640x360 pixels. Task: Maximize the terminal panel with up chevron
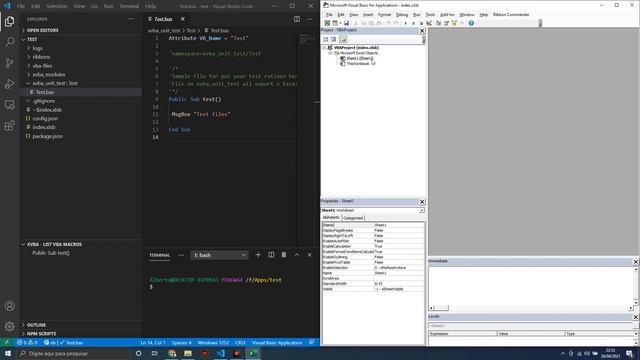(x=297, y=255)
